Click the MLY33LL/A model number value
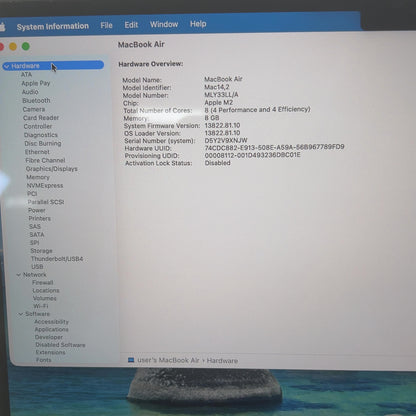Image resolution: width=416 pixels, height=416 pixels. 221,95
